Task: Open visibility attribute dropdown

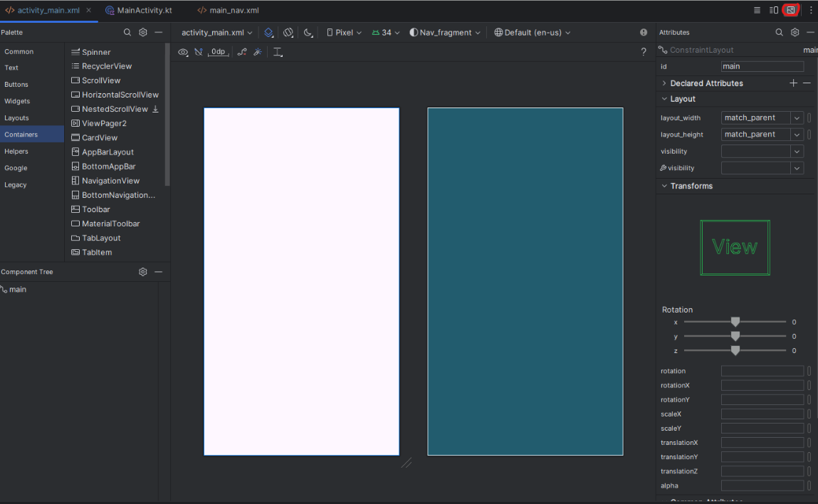Action: click(797, 152)
